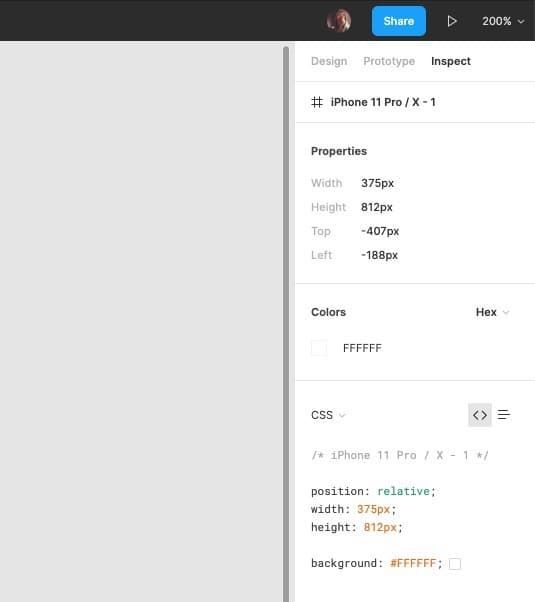Switch to table list view icon

[504, 415]
